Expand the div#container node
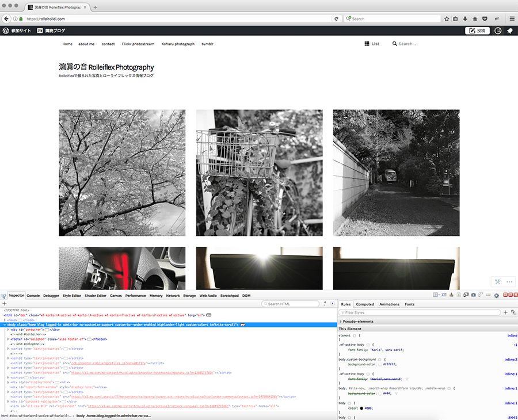 click(x=8, y=330)
